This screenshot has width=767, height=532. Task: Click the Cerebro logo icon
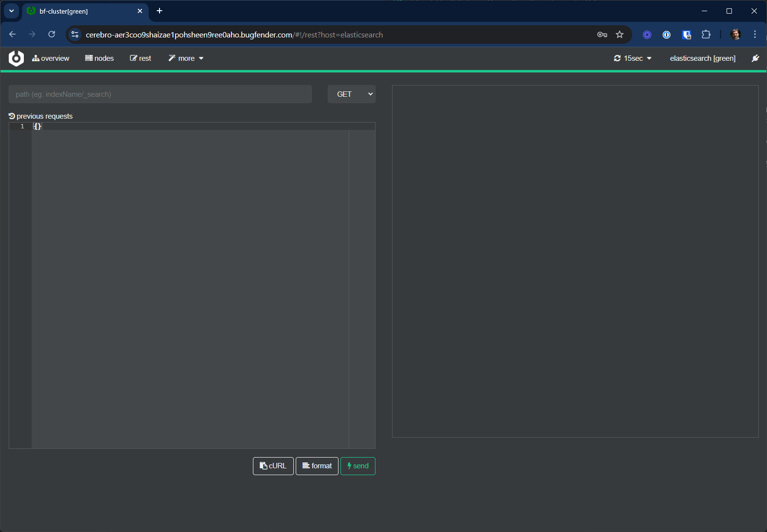16,58
